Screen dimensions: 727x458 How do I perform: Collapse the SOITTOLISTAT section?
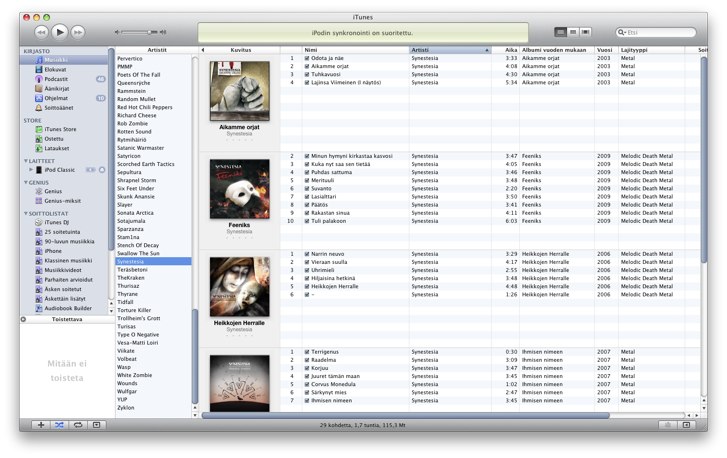(26, 214)
